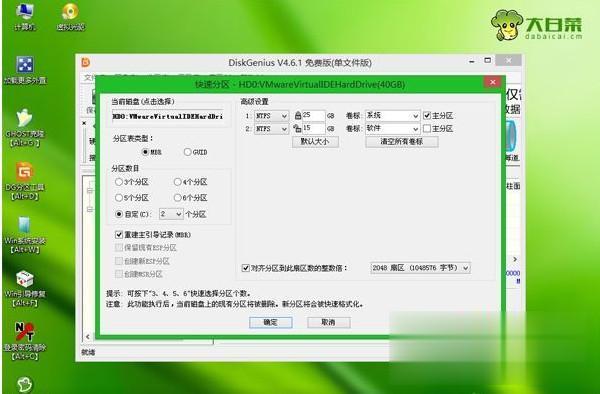Open the virtual CD drive desktop icon
The height and width of the screenshot is (394, 600).
(71, 16)
